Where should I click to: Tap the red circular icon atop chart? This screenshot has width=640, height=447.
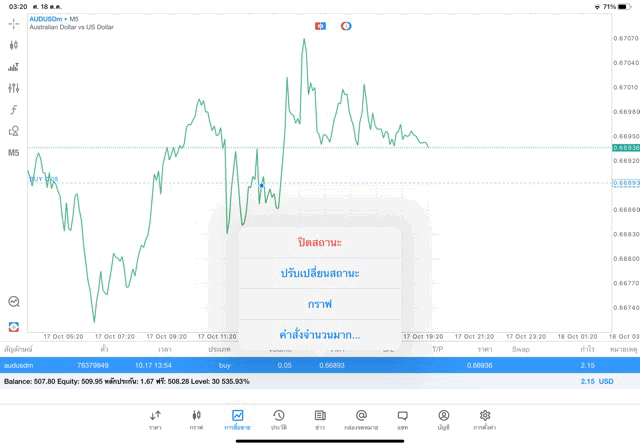346,26
